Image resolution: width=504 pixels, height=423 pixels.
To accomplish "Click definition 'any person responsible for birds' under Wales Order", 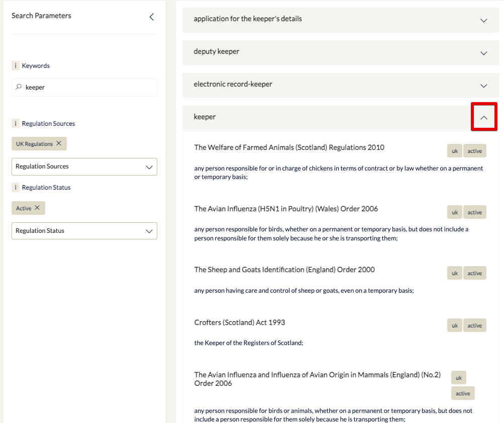I will [331, 233].
